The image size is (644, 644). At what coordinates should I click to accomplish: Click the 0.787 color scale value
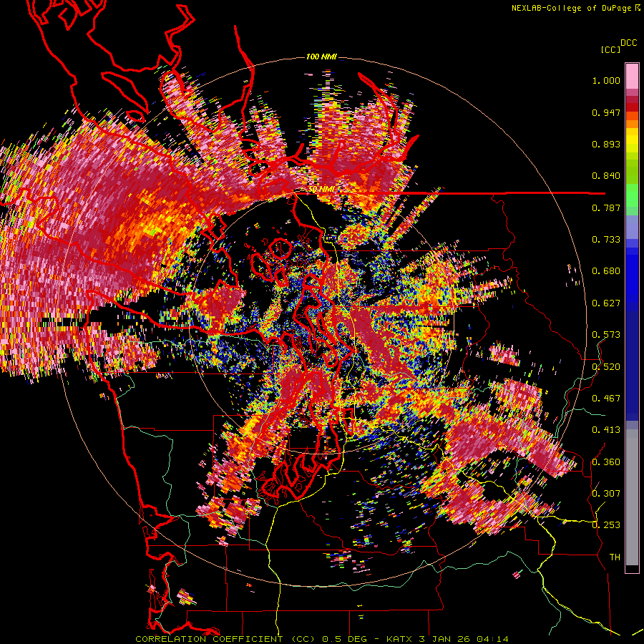[606, 208]
